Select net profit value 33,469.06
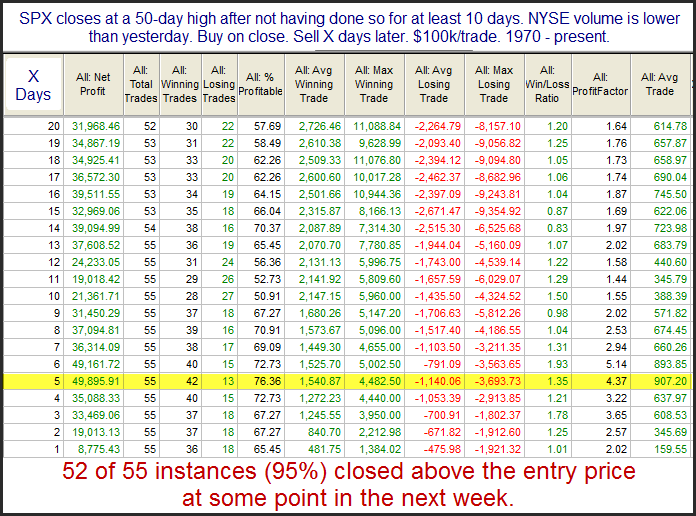The height and width of the screenshot is (516, 696). point(96,415)
